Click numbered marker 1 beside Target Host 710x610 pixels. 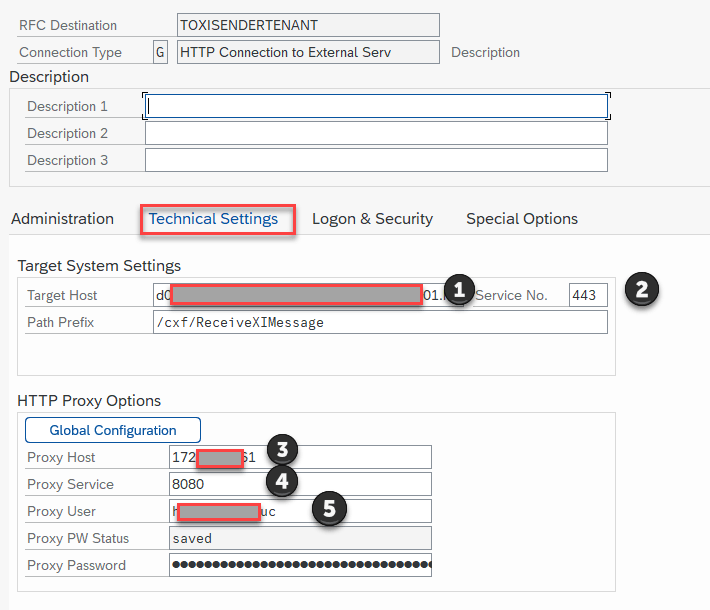coord(458,290)
